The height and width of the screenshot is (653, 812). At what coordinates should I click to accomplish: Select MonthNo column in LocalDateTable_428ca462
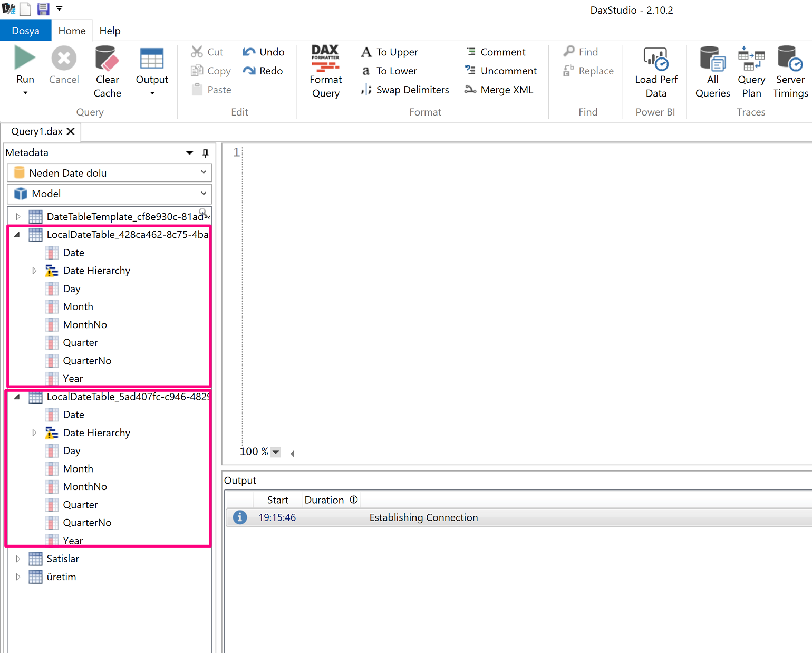click(84, 324)
